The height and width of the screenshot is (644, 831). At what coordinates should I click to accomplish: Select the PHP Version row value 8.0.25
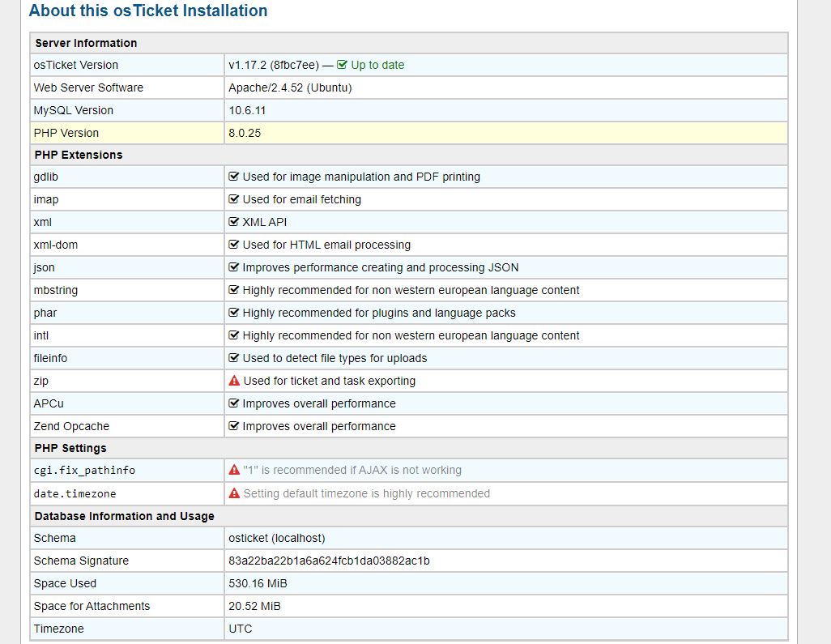(x=245, y=133)
